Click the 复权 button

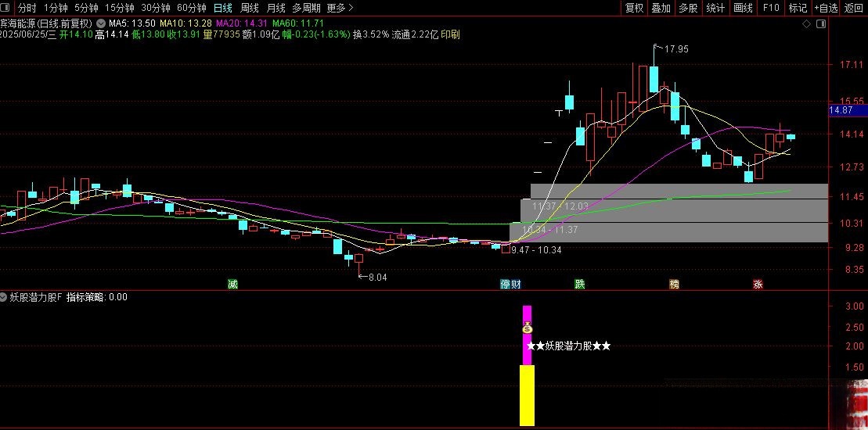click(634, 8)
